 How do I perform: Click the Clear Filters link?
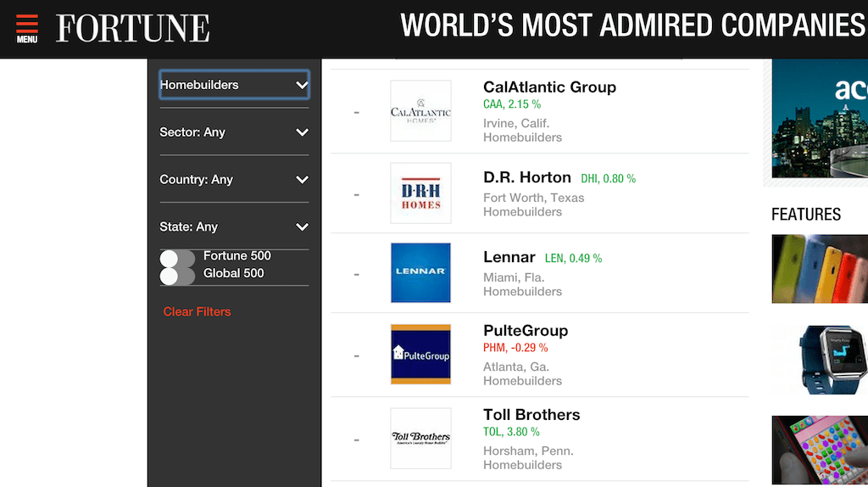197,312
